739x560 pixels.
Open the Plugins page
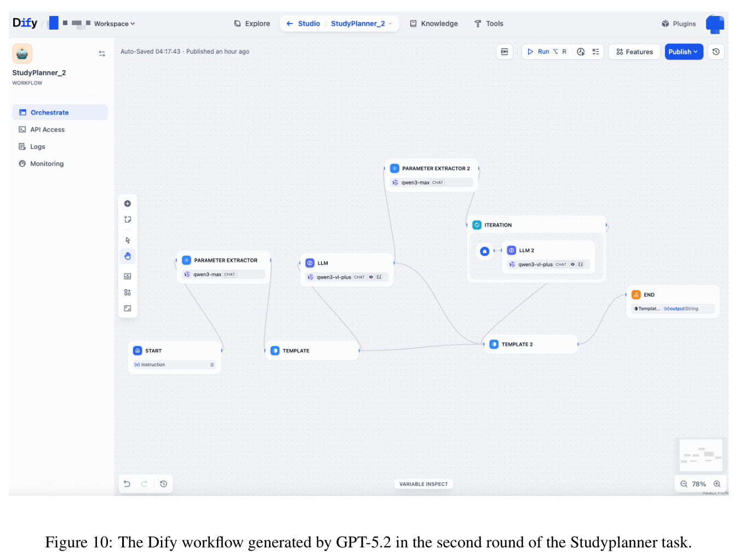tap(679, 24)
